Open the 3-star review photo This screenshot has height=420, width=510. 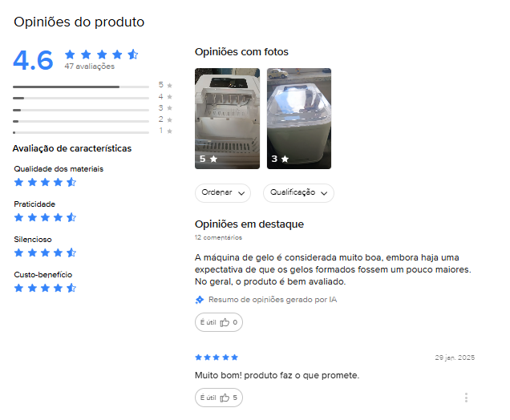(x=299, y=119)
